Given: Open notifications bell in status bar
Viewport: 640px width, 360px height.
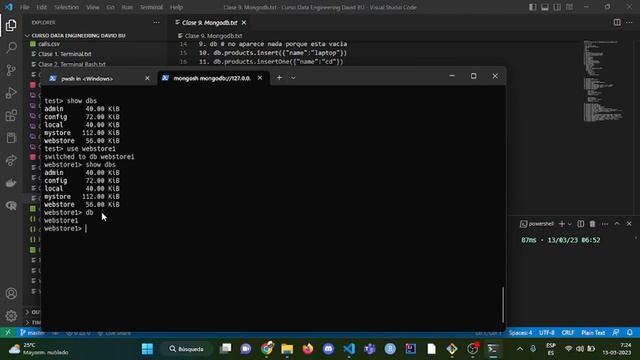Looking at the screenshot, I should pyautogui.click(x=629, y=333).
